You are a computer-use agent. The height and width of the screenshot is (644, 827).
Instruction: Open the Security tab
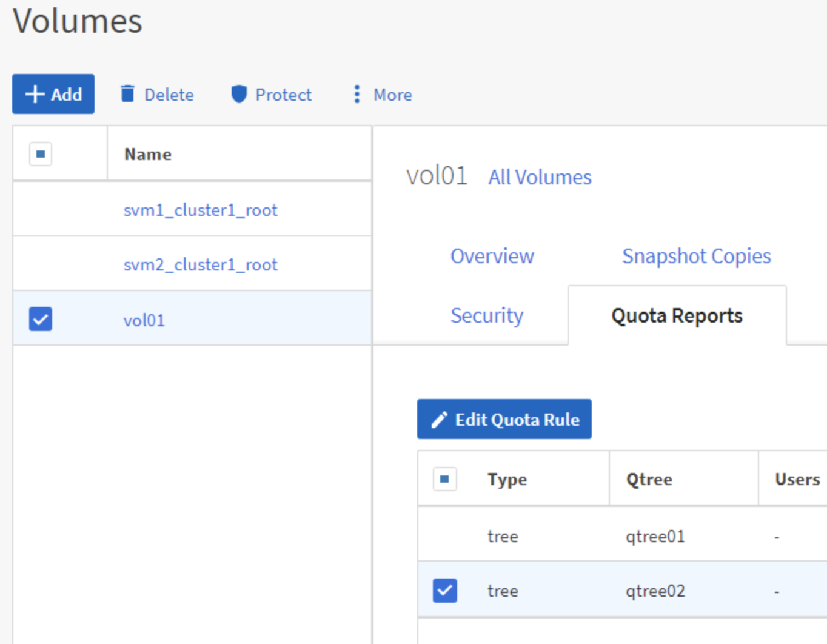pyautogui.click(x=486, y=316)
